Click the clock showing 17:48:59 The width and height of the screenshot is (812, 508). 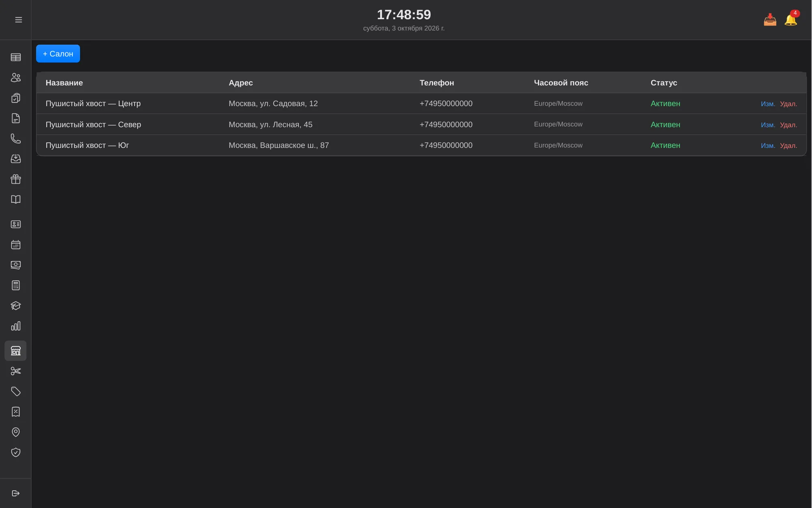point(404,15)
